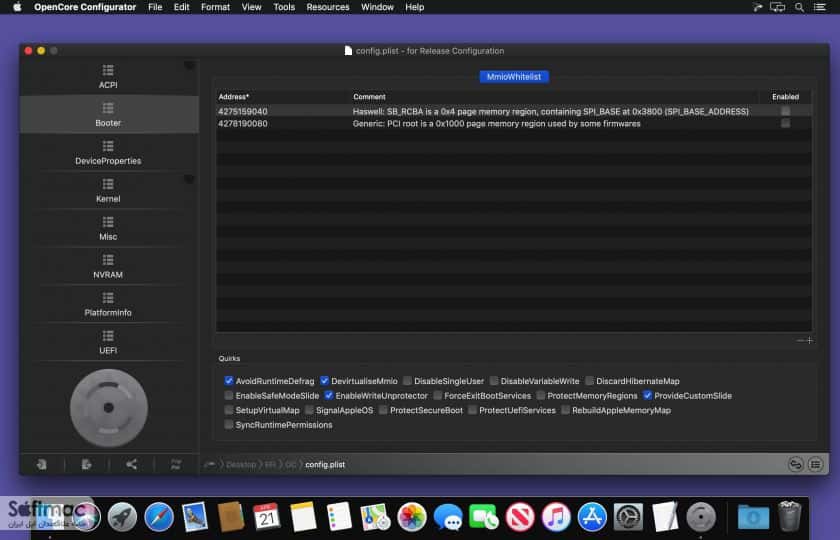Open the File menu

click(x=155, y=7)
